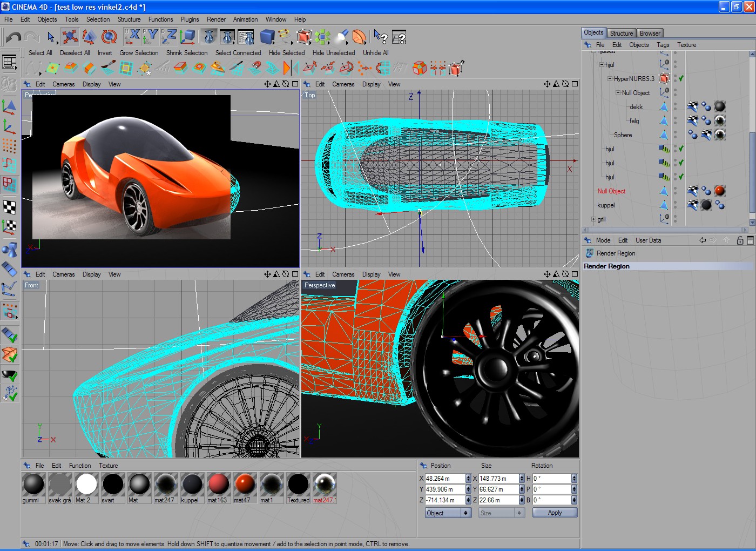The image size is (756, 551).
Task: Click the Undo arrow icon
Action: click(13, 37)
